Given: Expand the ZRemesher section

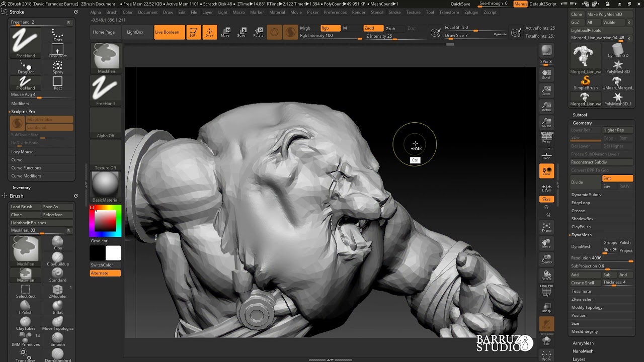Looking at the screenshot, I should point(582,299).
